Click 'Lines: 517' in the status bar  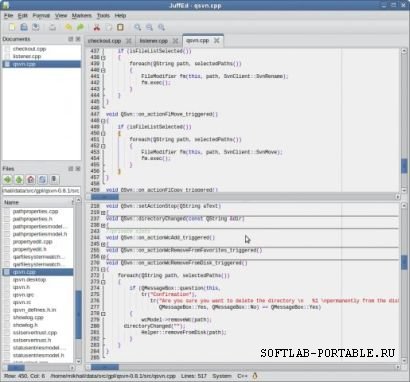[x=193, y=376]
